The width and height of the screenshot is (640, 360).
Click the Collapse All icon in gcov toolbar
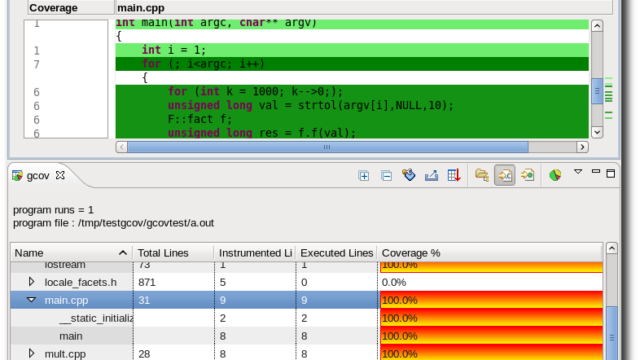pyautogui.click(x=386, y=176)
